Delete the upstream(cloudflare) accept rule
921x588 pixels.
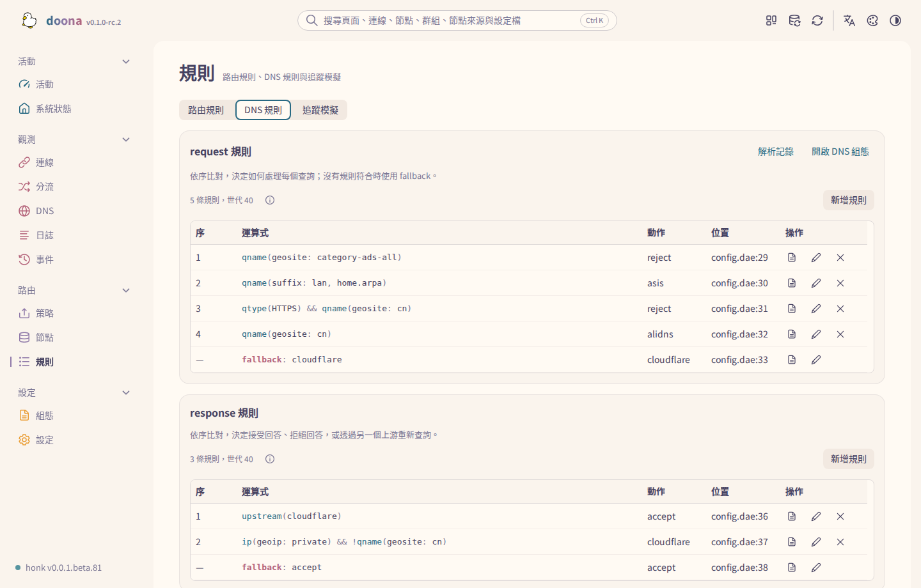coord(840,516)
